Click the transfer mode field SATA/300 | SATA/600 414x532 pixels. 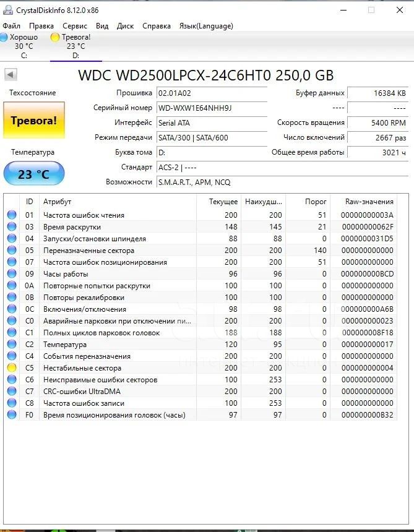pos(212,138)
